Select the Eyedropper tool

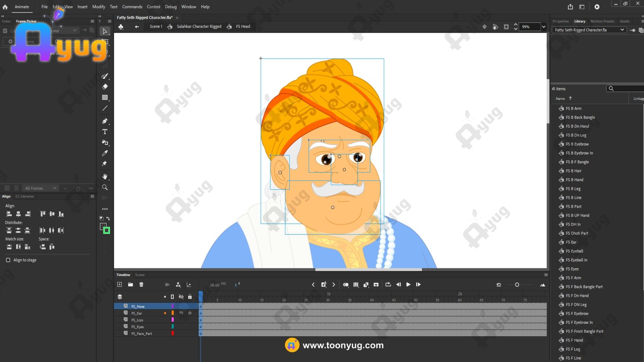(x=105, y=153)
